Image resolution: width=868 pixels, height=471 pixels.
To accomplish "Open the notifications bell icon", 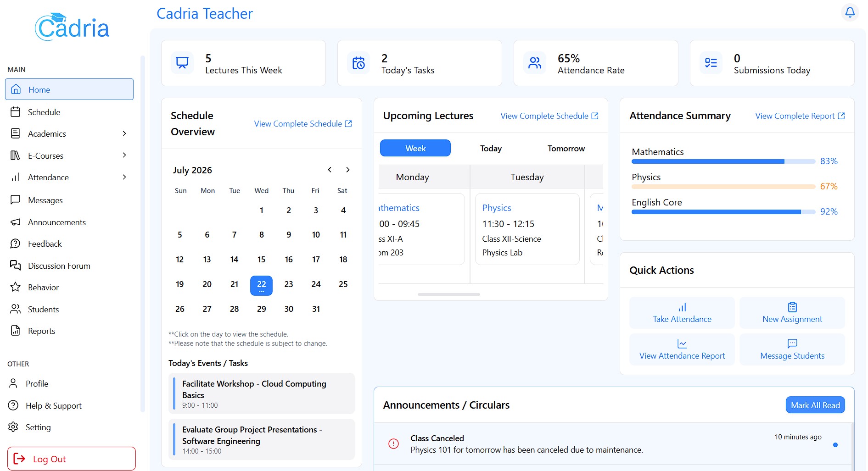I will click(x=850, y=12).
